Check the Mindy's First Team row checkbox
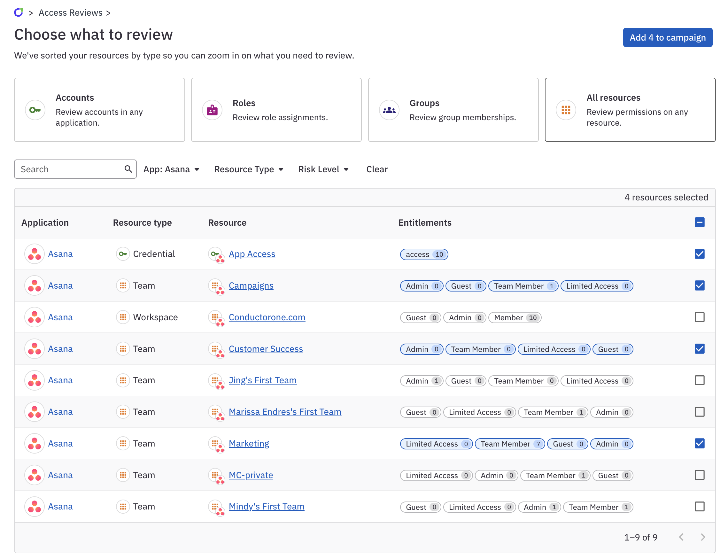Screen dimensions: 728x560 (699, 507)
